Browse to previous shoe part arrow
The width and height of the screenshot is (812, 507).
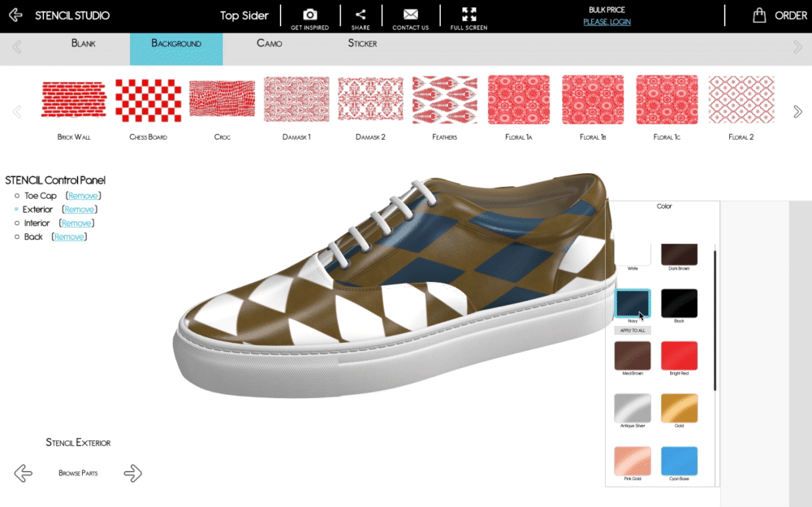[24, 473]
